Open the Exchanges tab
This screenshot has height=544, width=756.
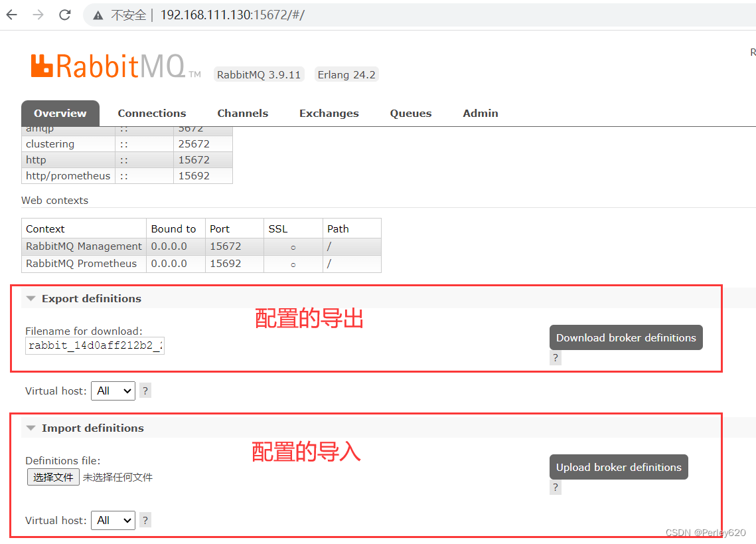pos(329,114)
